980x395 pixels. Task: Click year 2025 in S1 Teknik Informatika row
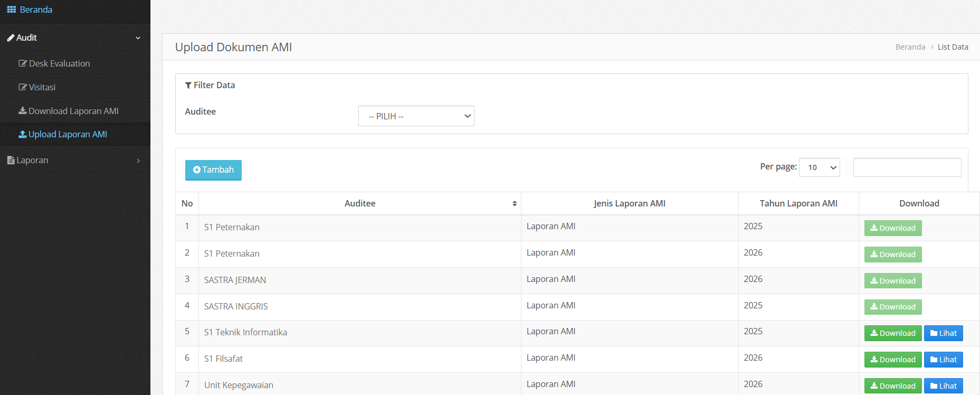[753, 331]
